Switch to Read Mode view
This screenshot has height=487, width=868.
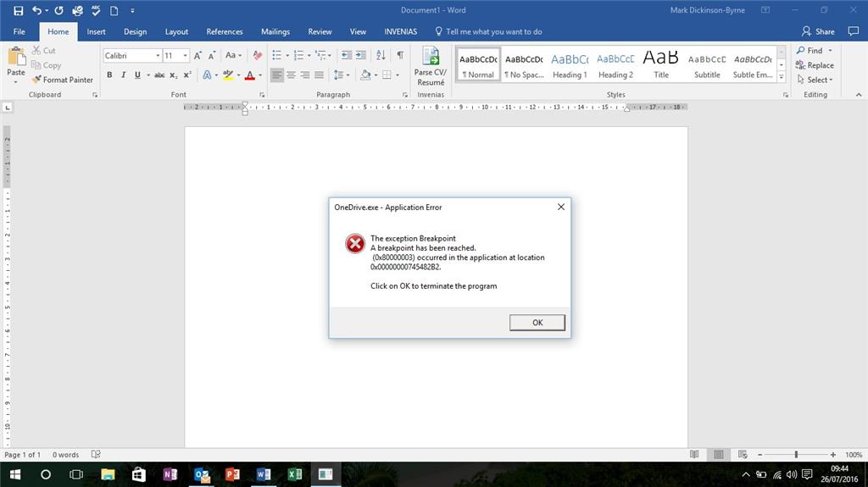[694, 454]
